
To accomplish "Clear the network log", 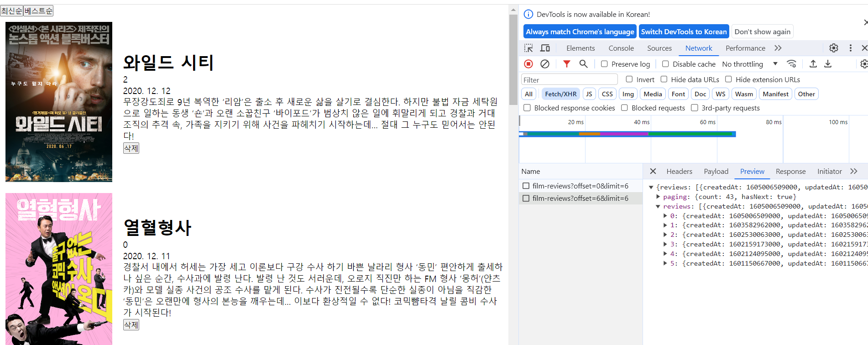I will pyautogui.click(x=545, y=64).
